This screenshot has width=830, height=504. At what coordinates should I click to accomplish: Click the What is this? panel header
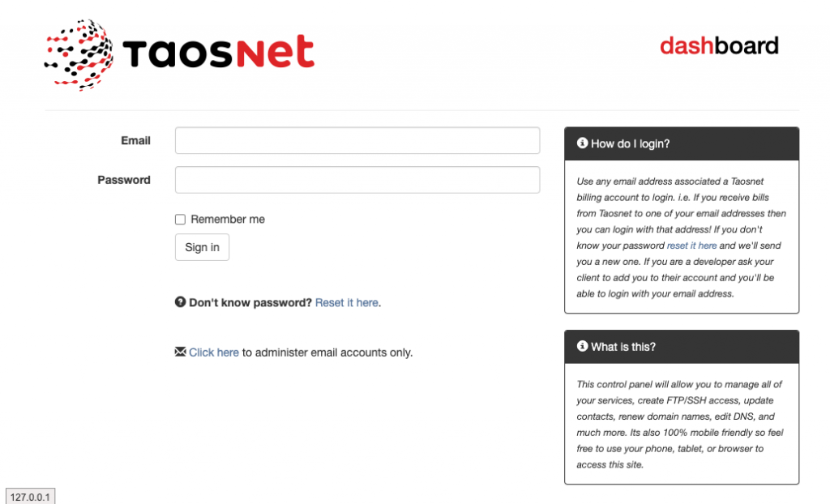click(682, 347)
